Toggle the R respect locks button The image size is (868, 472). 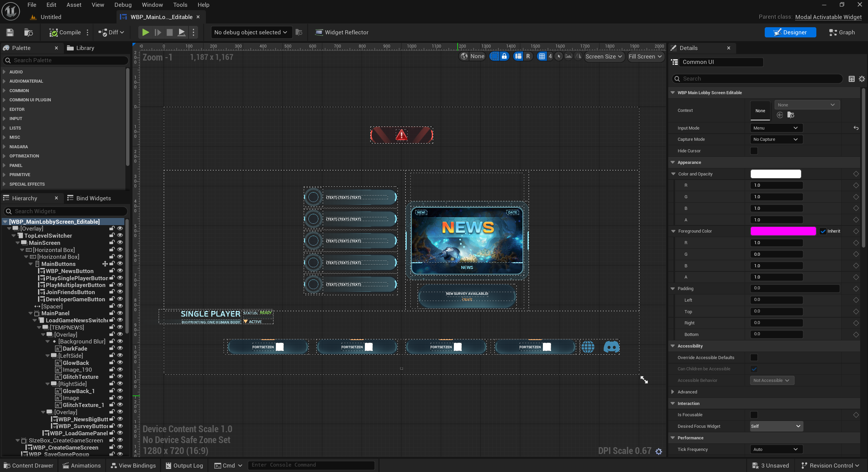point(528,56)
